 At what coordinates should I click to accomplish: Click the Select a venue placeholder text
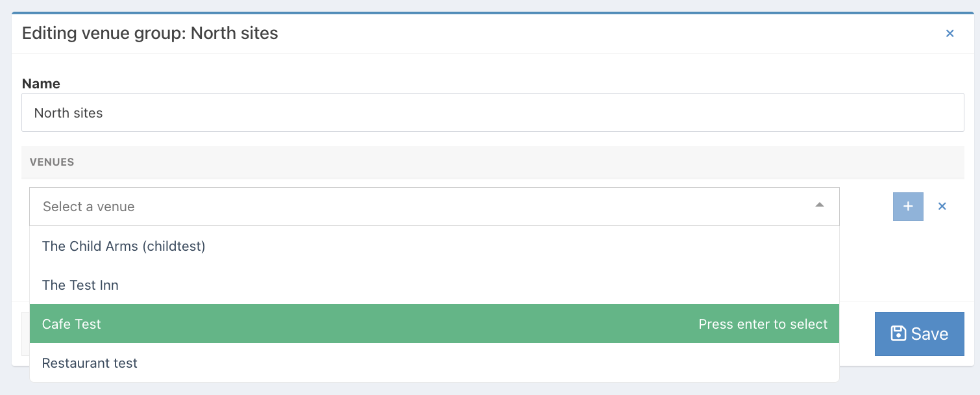(89, 207)
